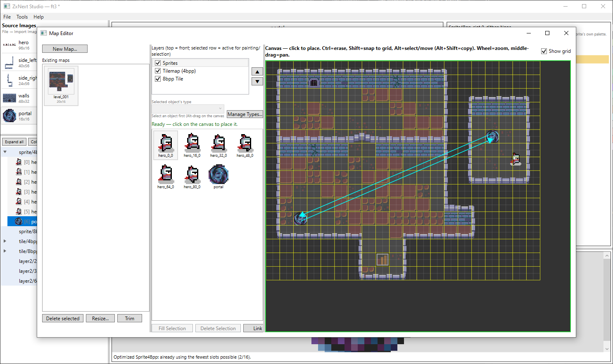Click the upper-right portal on the map canvas
This screenshot has width=613, height=364.
(492, 136)
